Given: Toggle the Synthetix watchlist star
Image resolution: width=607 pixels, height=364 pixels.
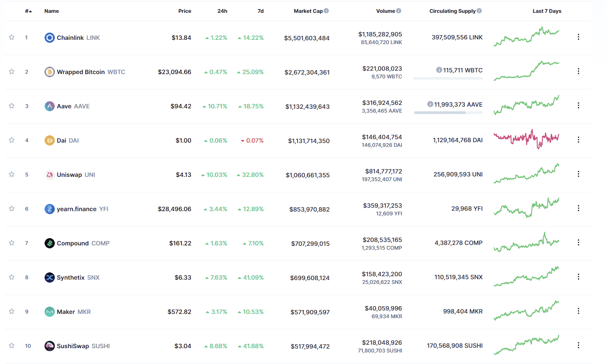Looking at the screenshot, I should point(12,277).
